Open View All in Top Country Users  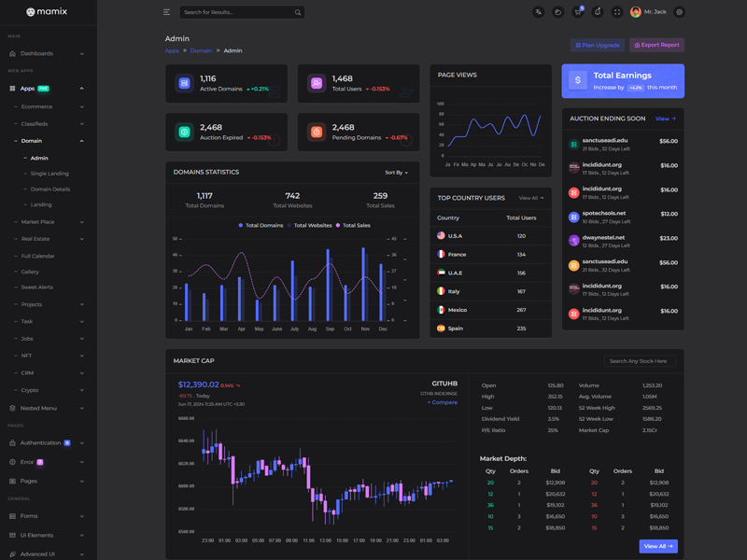tap(530, 198)
